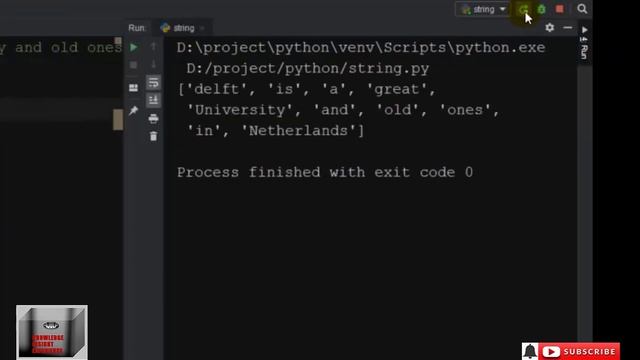Image resolution: width=640 pixels, height=360 pixels.
Task: Click the notification bell icon
Action: (530, 351)
